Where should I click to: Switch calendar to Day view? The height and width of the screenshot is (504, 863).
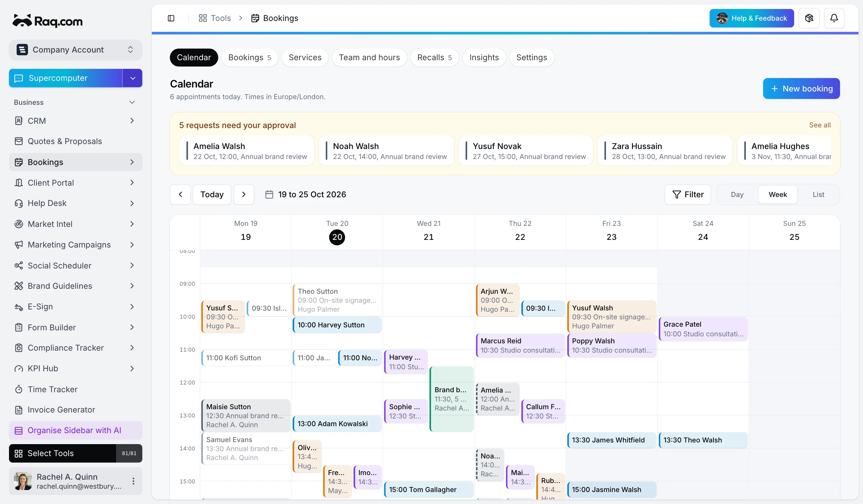pos(737,195)
